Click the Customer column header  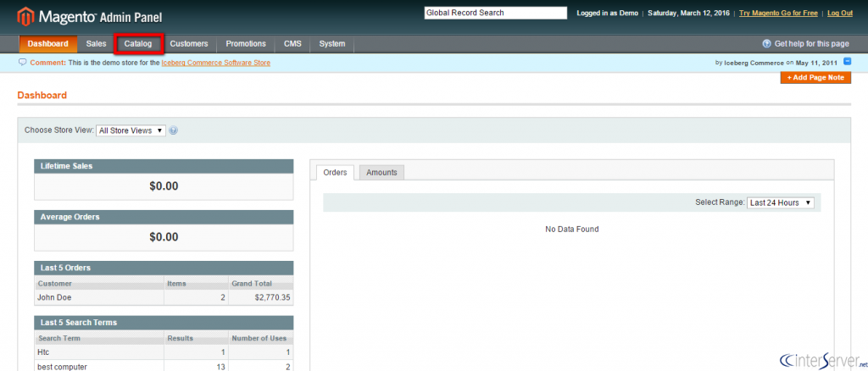click(x=99, y=284)
